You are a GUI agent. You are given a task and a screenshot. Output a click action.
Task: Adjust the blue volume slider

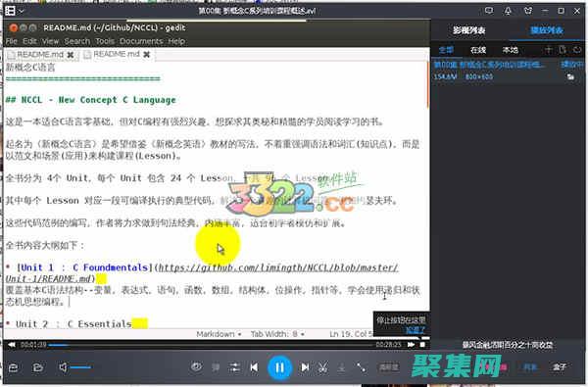pyautogui.click(x=80, y=367)
